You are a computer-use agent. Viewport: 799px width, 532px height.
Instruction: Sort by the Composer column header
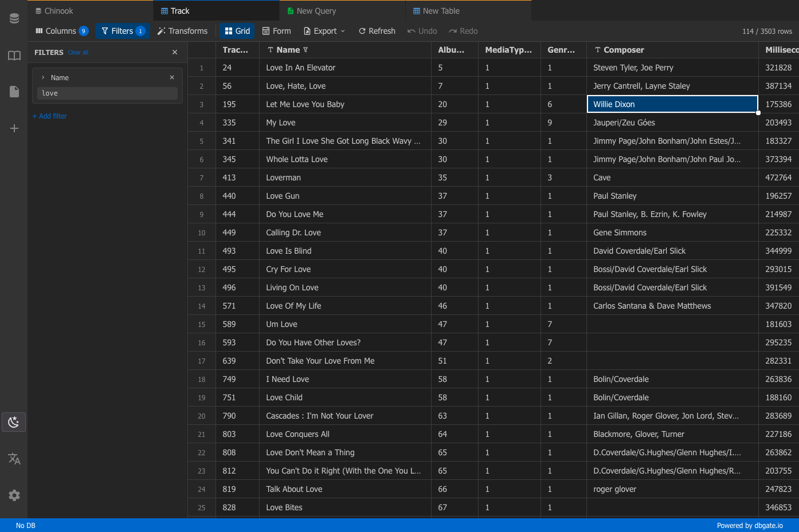(x=672, y=50)
